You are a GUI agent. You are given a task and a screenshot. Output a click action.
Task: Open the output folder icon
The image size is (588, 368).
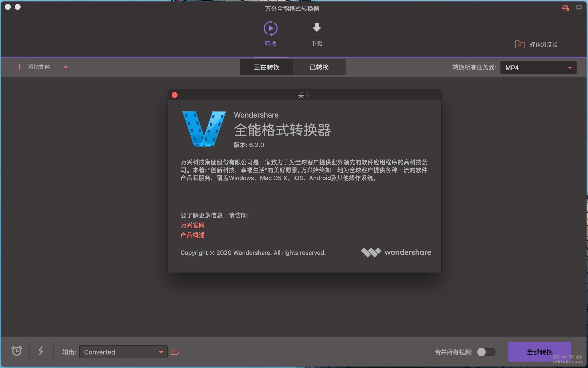(x=175, y=352)
